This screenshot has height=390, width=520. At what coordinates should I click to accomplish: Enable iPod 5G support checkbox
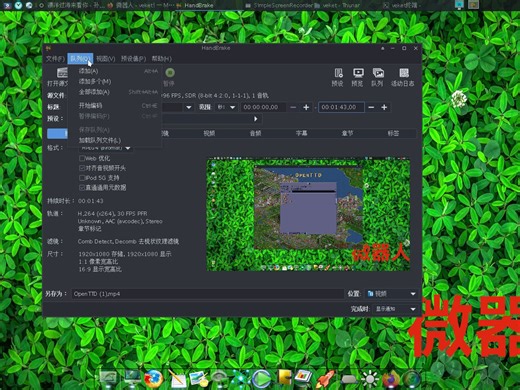tap(82, 178)
